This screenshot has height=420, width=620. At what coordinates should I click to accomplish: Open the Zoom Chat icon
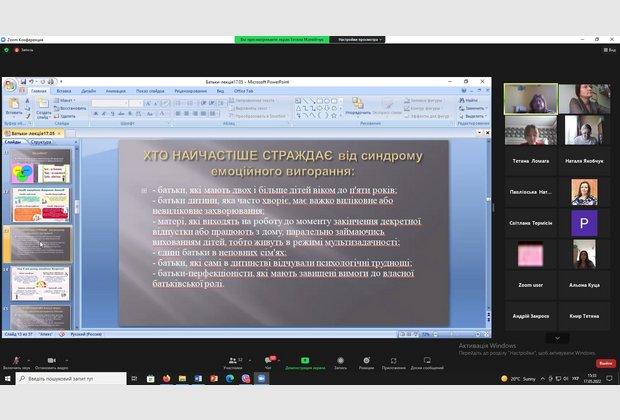click(268, 360)
